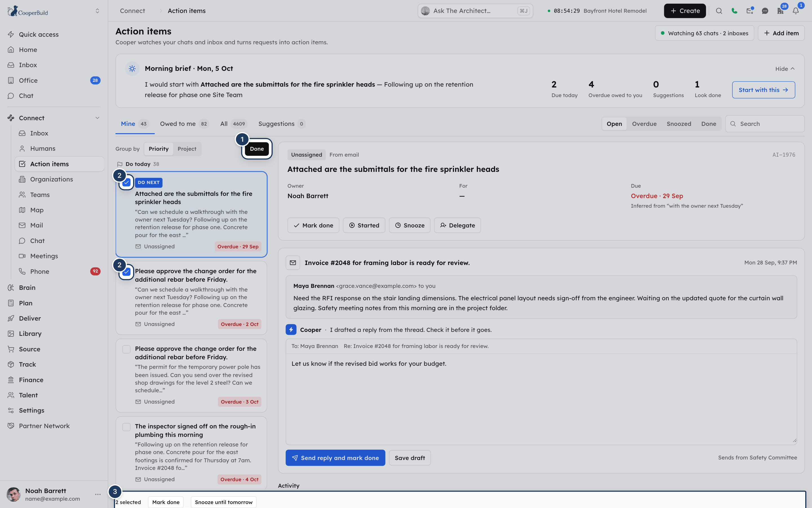812x508 pixels.
Task: Click the Ask The Architect input
Action: (x=475, y=11)
